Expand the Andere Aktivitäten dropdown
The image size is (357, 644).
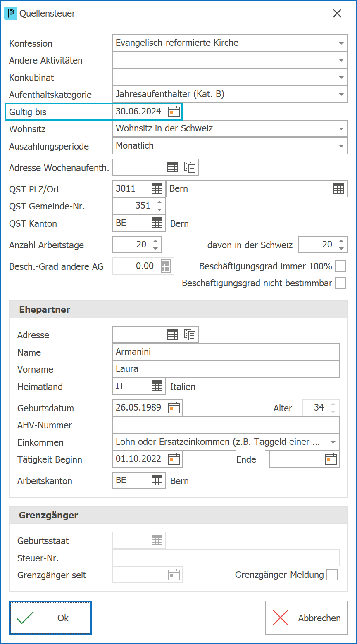(341, 60)
